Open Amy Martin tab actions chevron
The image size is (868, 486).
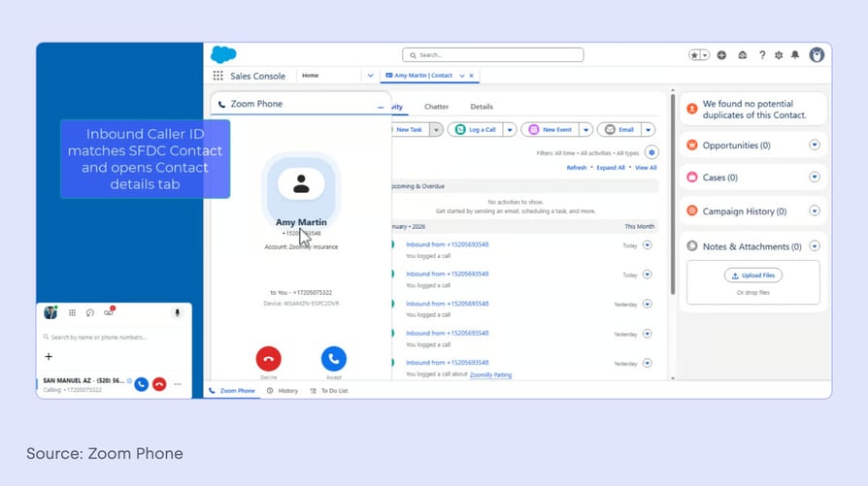(462, 76)
